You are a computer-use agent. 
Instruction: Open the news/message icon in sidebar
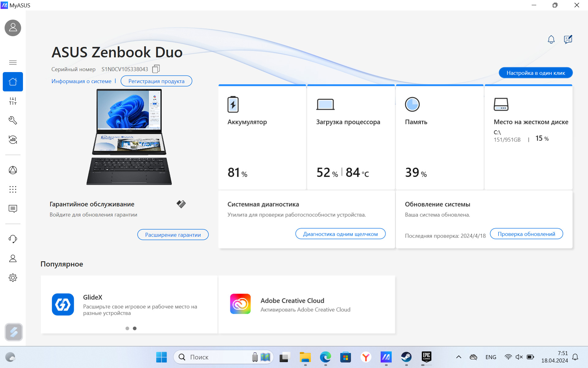point(13,209)
